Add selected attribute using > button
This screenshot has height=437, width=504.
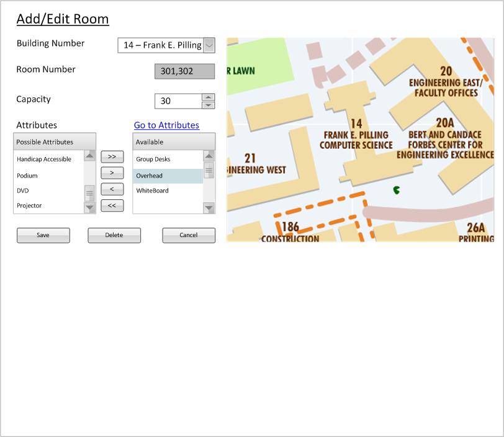[112, 173]
